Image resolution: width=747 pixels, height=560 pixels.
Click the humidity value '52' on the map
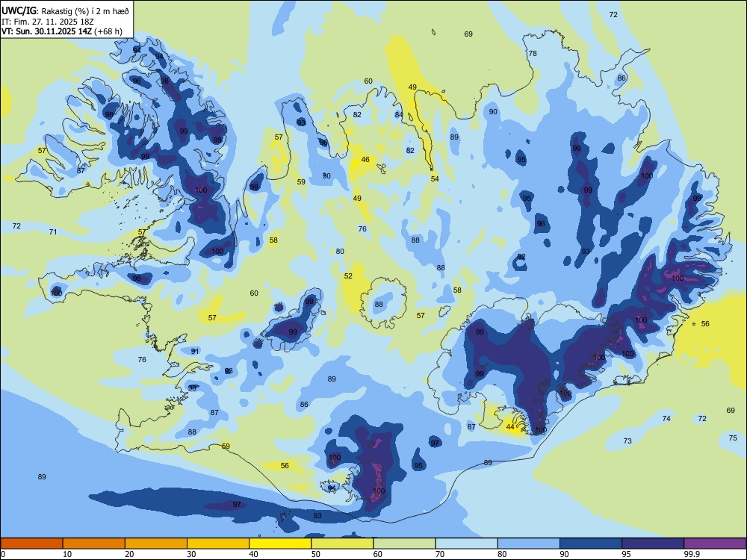(x=348, y=276)
